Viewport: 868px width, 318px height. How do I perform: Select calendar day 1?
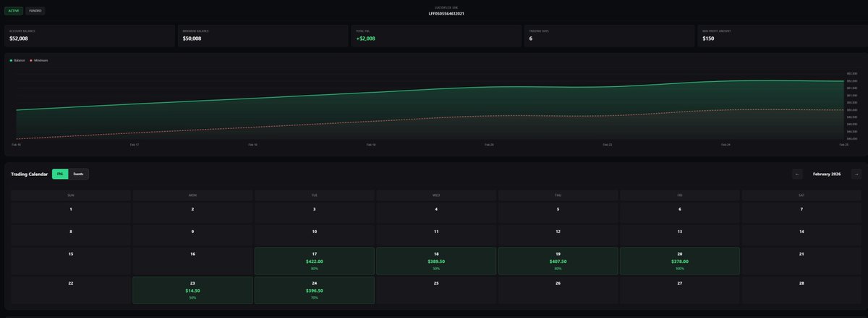pos(71,213)
